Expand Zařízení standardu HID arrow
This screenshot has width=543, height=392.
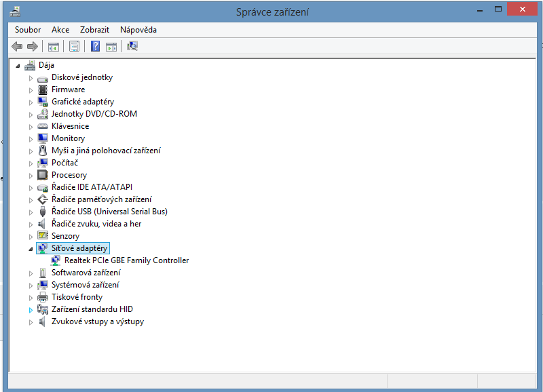(x=31, y=310)
